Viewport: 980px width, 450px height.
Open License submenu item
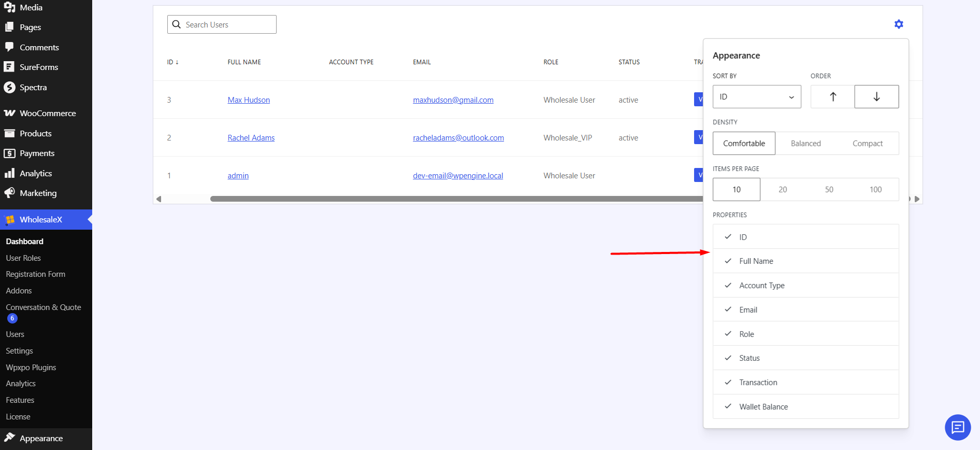18,416
